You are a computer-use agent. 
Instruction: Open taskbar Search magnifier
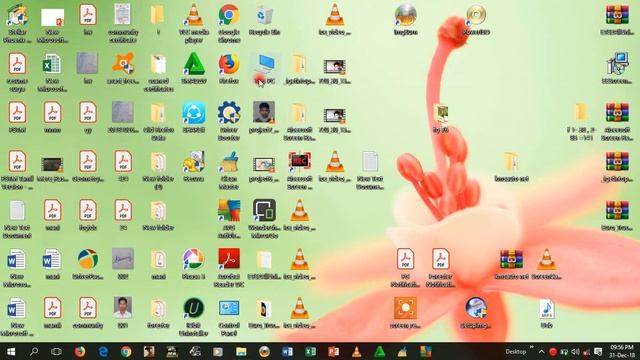pos(34,351)
